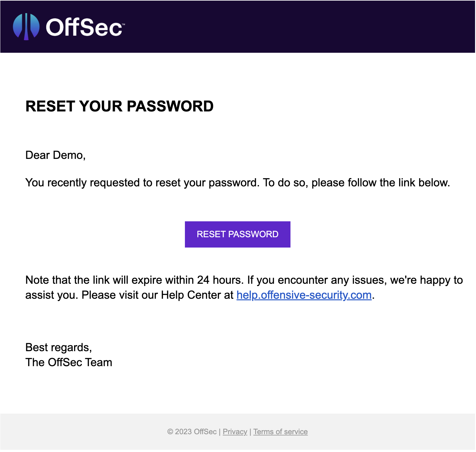Click the 2023 OffSec copyright text
Screen dimensions: 476x452
point(192,432)
